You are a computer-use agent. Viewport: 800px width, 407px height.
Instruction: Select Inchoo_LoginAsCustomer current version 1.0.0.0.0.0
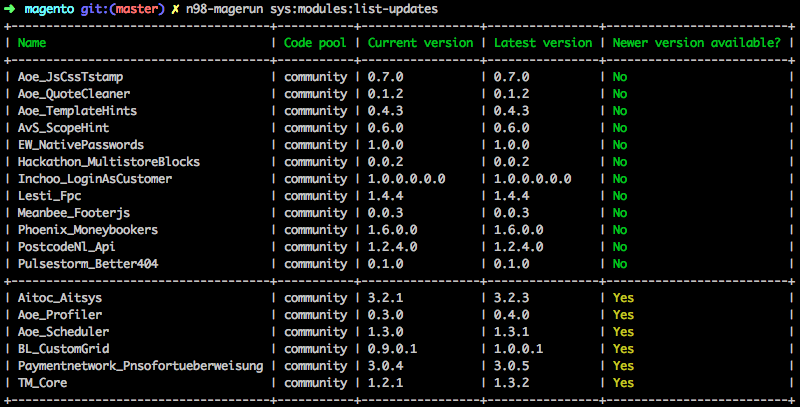pyautogui.click(x=407, y=179)
